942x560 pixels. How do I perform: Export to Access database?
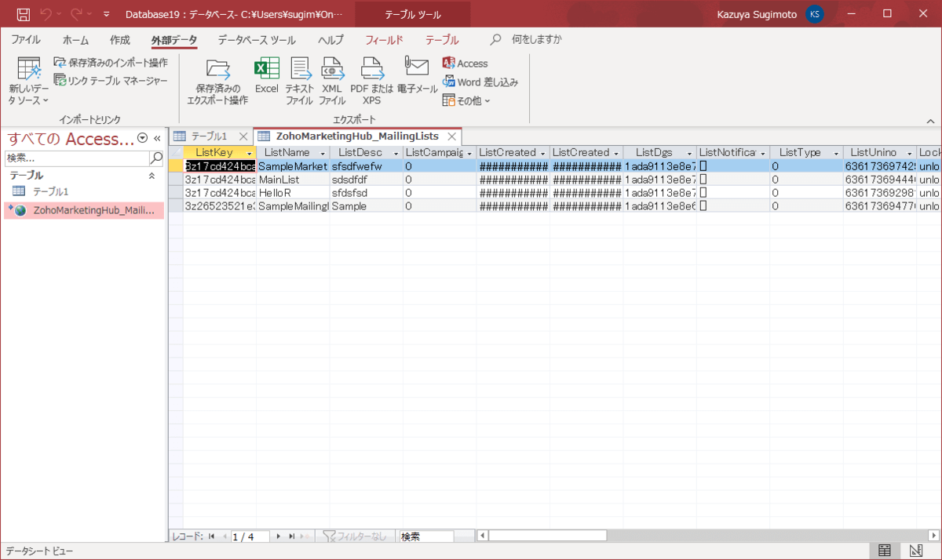coord(465,64)
